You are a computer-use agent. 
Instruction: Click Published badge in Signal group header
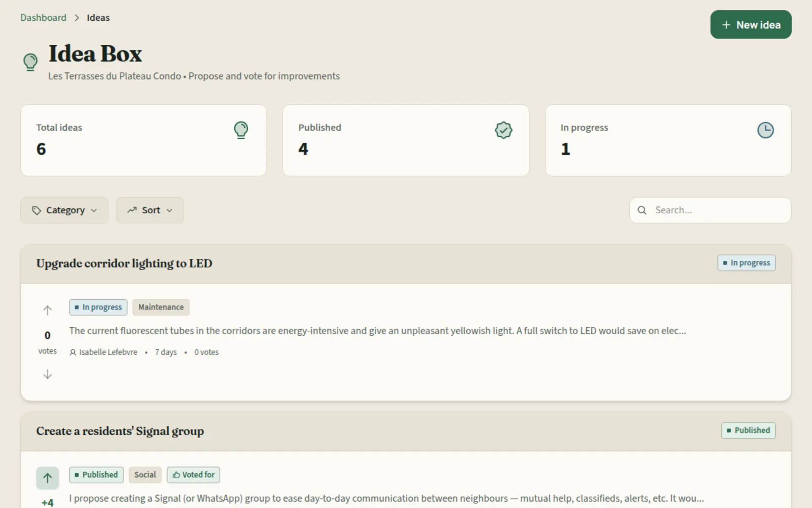[x=748, y=431]
